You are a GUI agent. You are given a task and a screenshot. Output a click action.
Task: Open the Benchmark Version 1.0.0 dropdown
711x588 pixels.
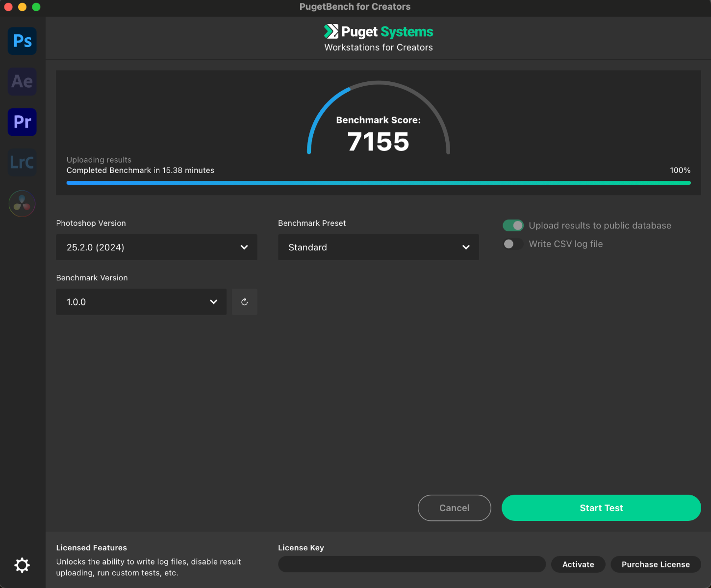click(x=141, y=302)
